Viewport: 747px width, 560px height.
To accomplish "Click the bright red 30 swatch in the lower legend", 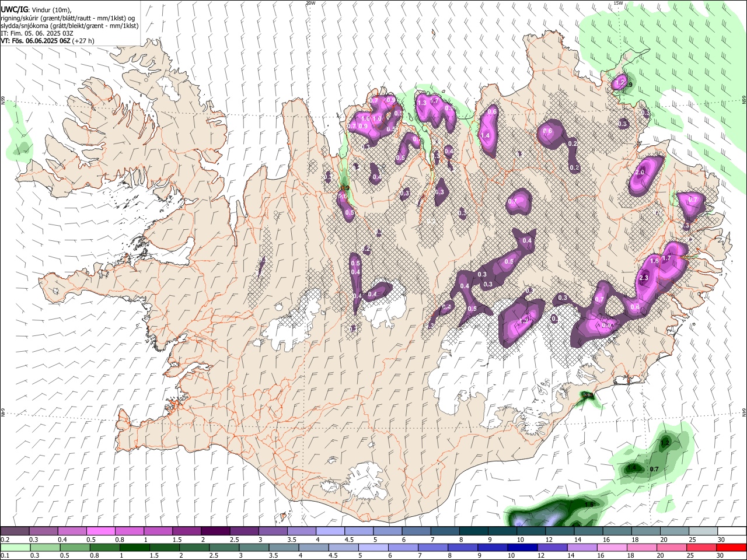I will (731, 547).
